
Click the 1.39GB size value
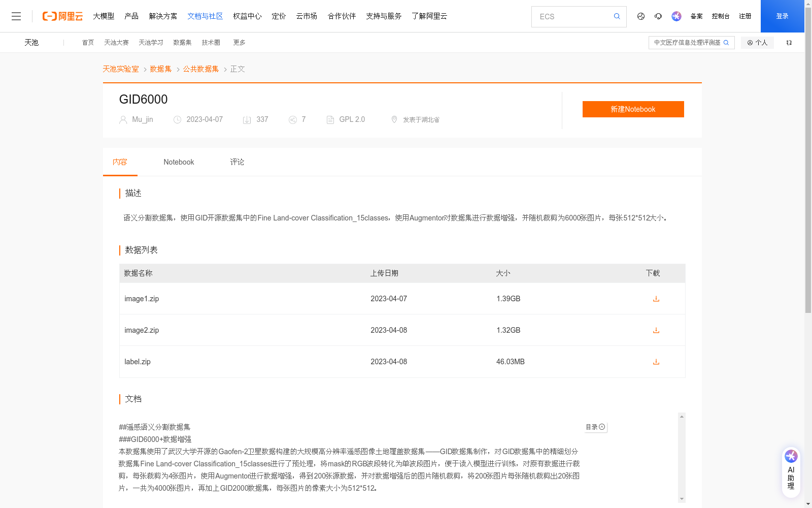click(509, 299)
